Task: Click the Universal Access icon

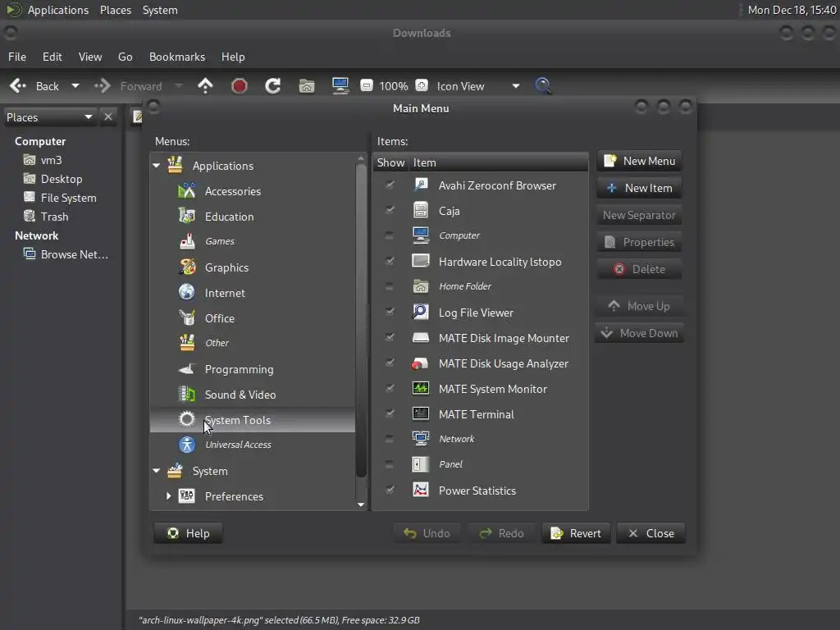Action: (x=186, y=445)
